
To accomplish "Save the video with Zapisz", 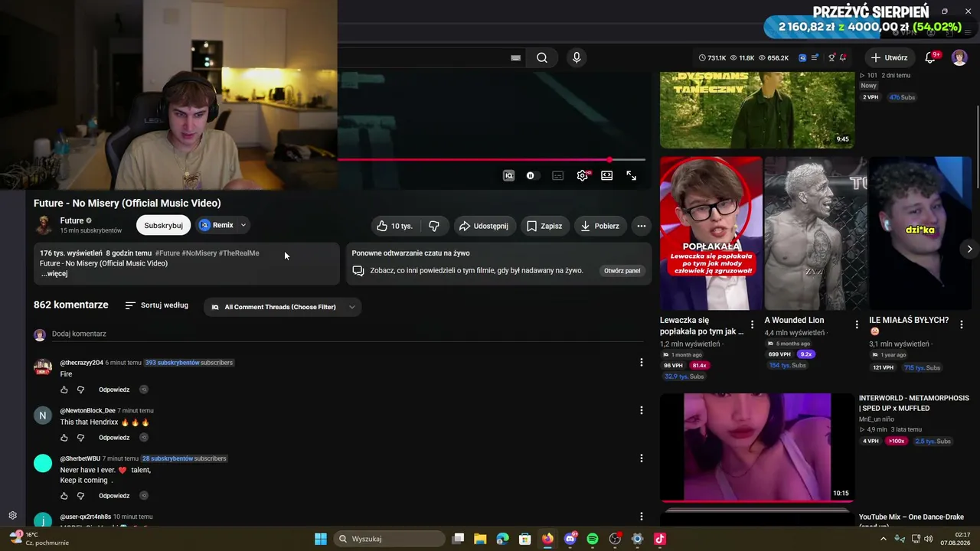I will [544, 226].
